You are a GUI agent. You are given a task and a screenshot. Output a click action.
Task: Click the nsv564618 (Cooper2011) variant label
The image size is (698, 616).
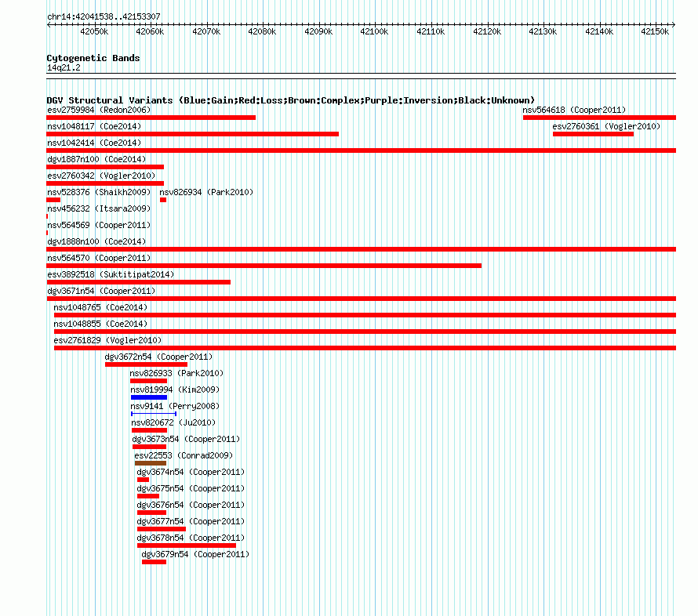pos(574,110)
